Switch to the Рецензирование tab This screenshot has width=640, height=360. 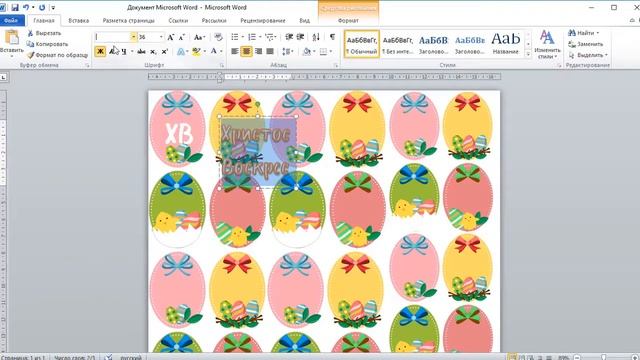pos(262,20)
